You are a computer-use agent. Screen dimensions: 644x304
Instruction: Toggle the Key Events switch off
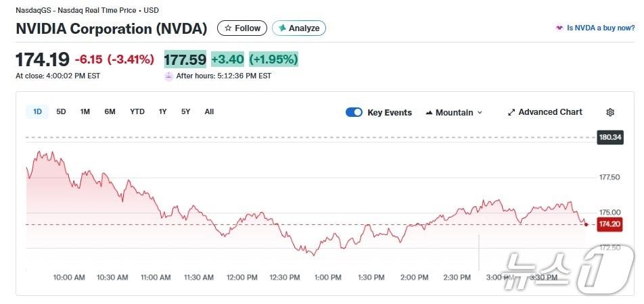coord(354,112)
